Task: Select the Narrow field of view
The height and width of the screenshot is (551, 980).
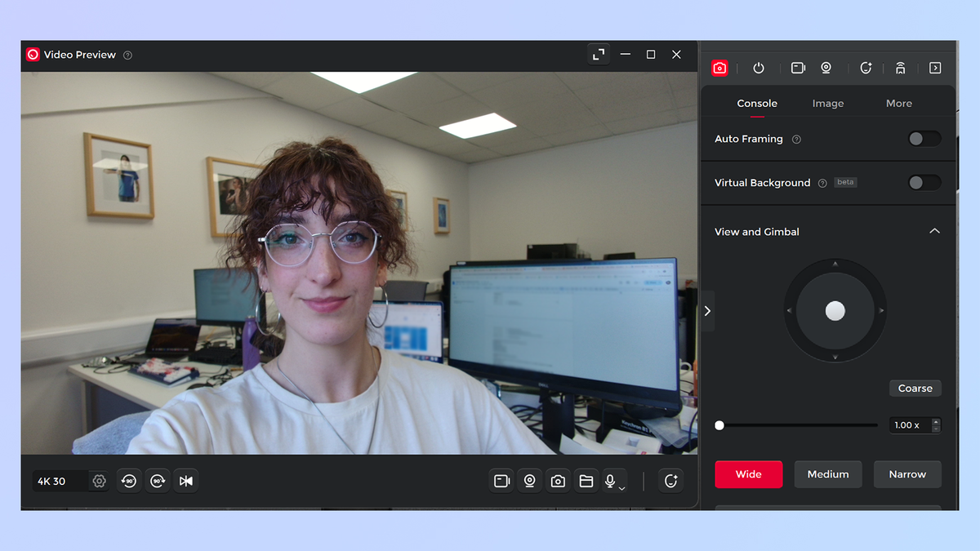Action: 907,474
